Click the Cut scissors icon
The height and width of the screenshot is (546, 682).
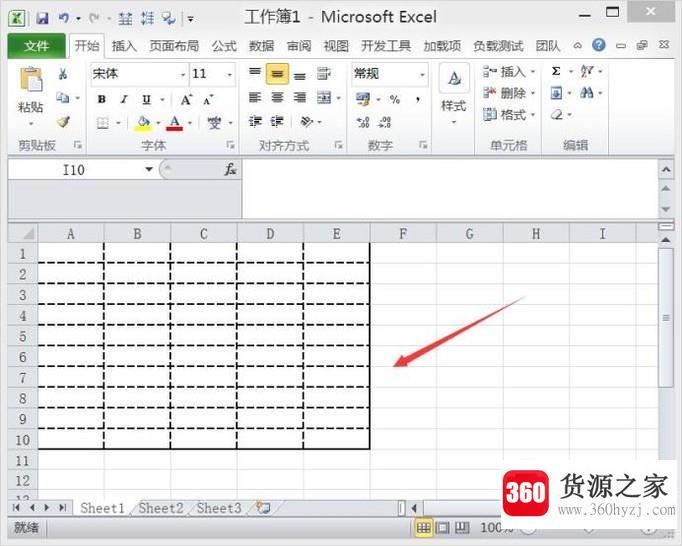click(x=63, y=74)
